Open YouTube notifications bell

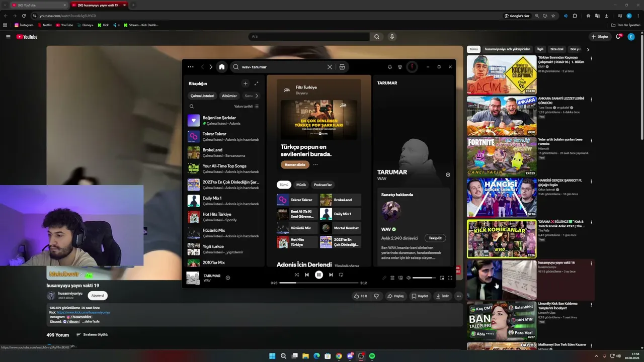[x=619, y=37]
